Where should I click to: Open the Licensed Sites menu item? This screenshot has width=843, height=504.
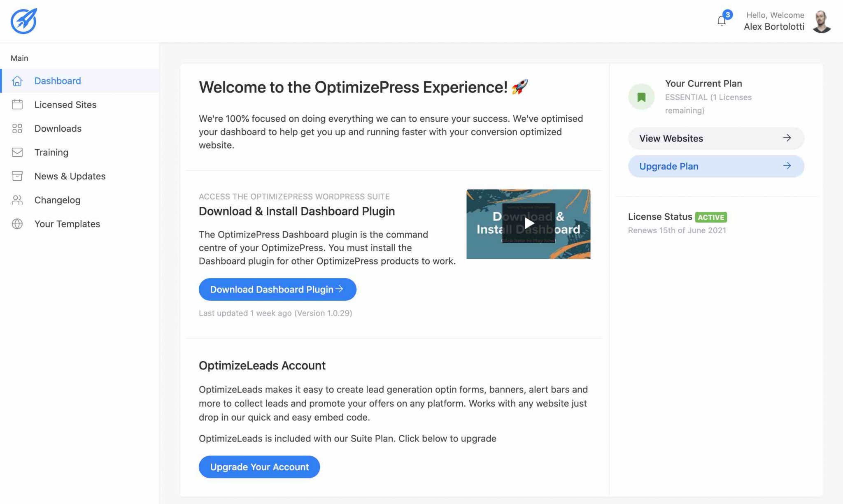click(65, 105)
